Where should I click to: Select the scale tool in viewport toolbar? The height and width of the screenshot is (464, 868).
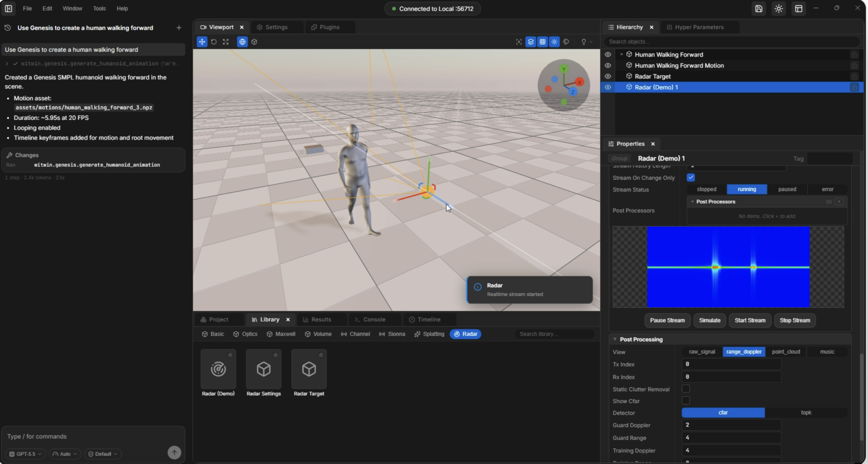pyautogui.click(x=225, y=42)
